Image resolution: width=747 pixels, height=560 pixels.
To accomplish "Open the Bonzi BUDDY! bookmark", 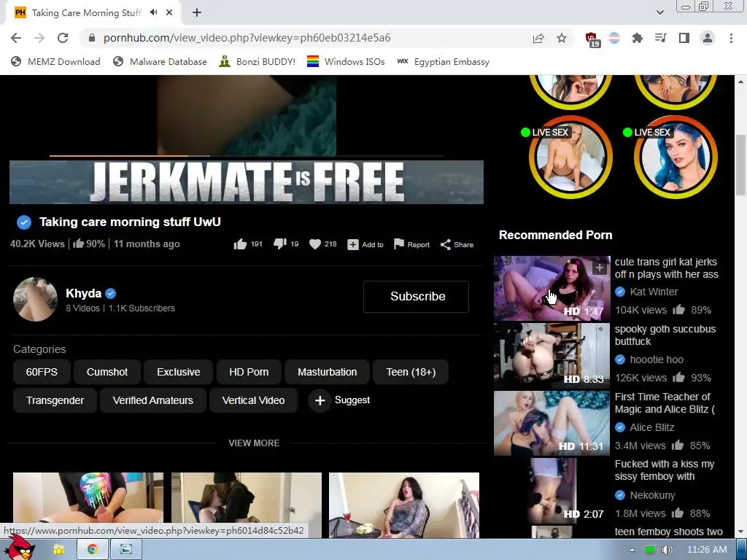I will (x=258, y=61).
